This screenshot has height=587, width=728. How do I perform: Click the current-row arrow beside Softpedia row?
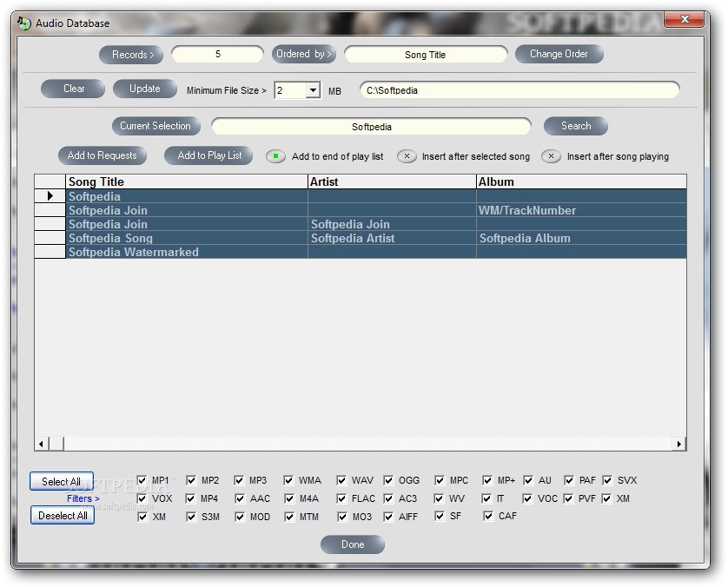50,196
